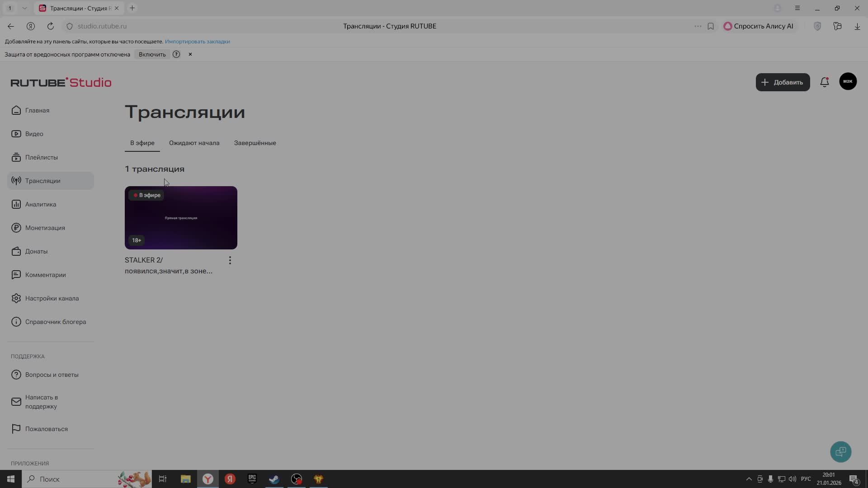The width and height of the screenshot is (868, 488).
Task: Open the help chat widget icon
Action: coord(840,451)
